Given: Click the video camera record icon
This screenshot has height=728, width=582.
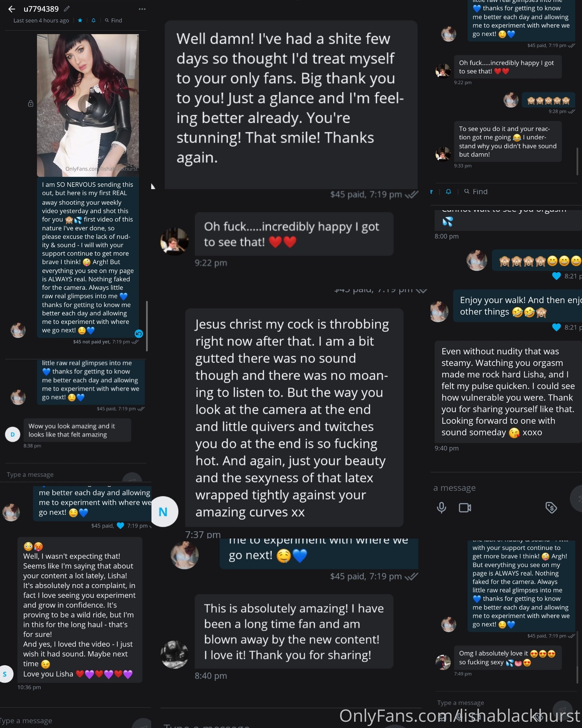Looking at the screenshot, I should (465, 508).
